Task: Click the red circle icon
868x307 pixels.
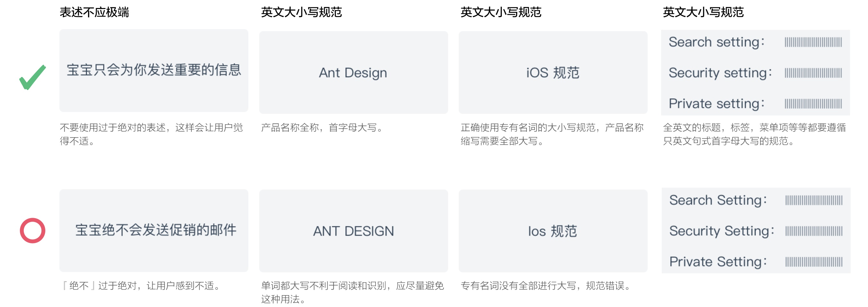Action: [x=32, y=231]
